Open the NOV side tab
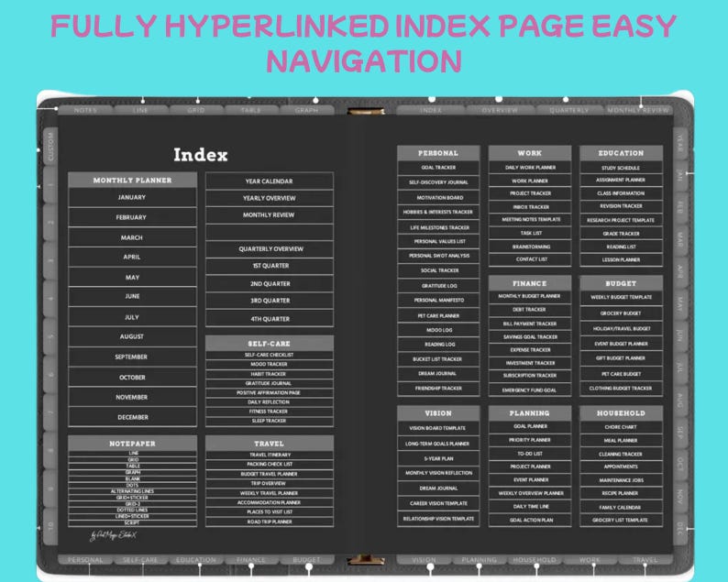The width and height of the screenshot is (728, 582). tap(679, 496)
